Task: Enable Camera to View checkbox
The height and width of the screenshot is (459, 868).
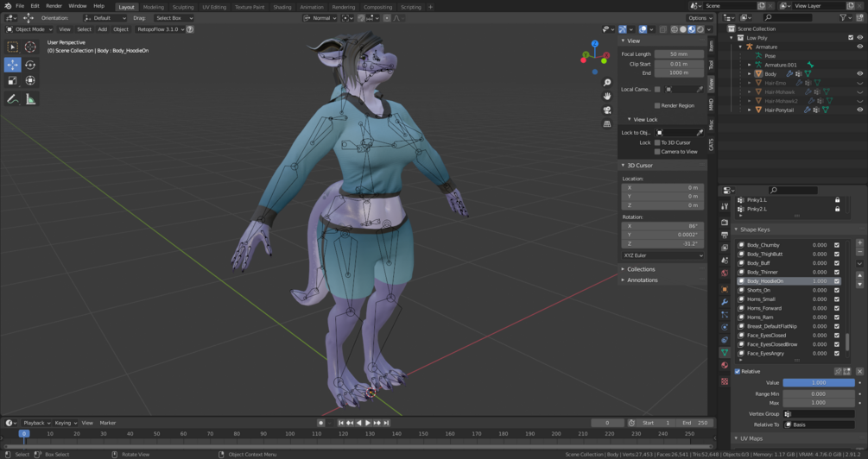Action: coord(657,152)
